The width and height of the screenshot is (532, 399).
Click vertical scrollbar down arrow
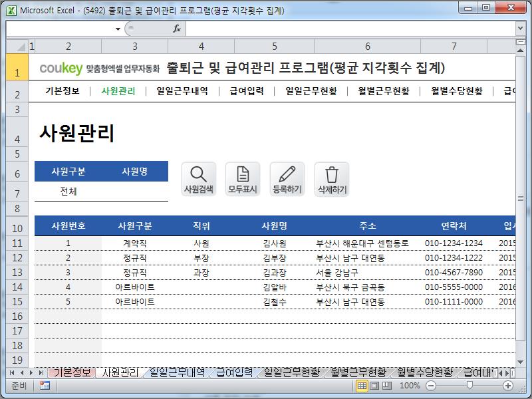(520, 362)
